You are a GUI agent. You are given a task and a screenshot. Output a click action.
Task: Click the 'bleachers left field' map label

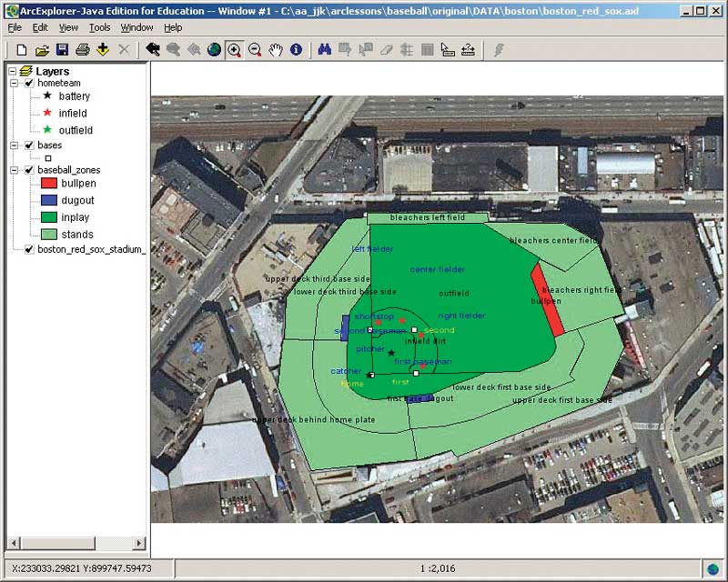tap(427, 217)
